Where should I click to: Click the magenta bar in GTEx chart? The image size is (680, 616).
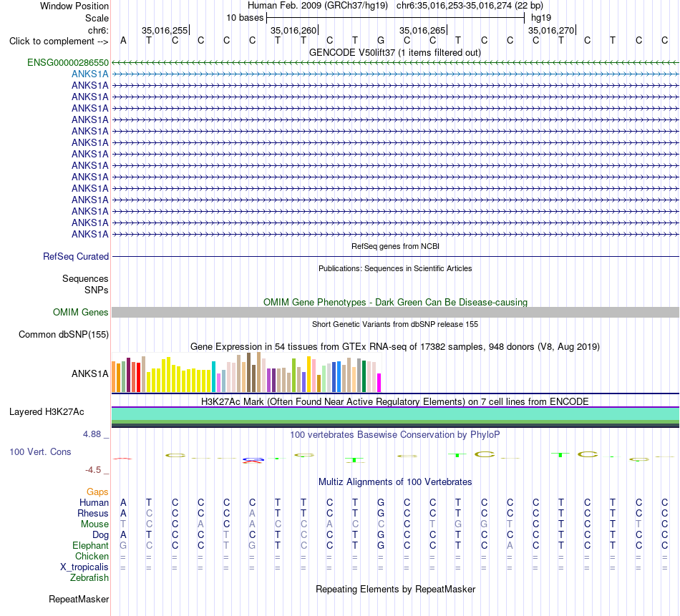(x=379, y=383)
